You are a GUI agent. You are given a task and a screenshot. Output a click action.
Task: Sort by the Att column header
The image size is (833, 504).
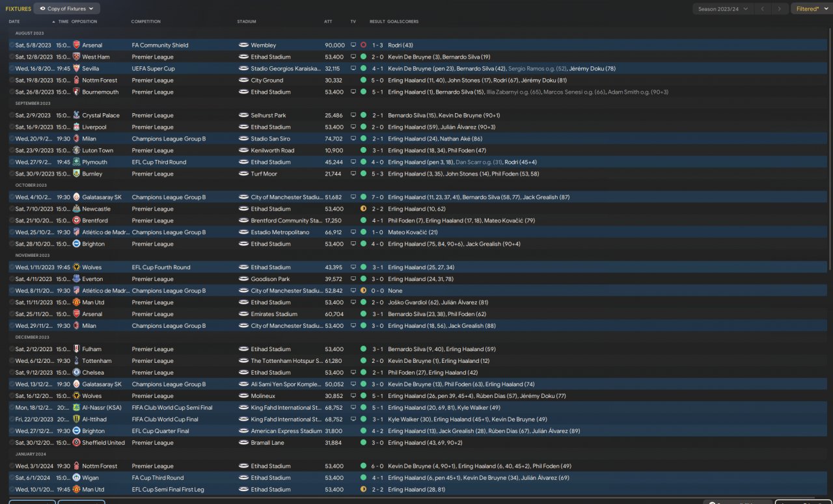328,21
